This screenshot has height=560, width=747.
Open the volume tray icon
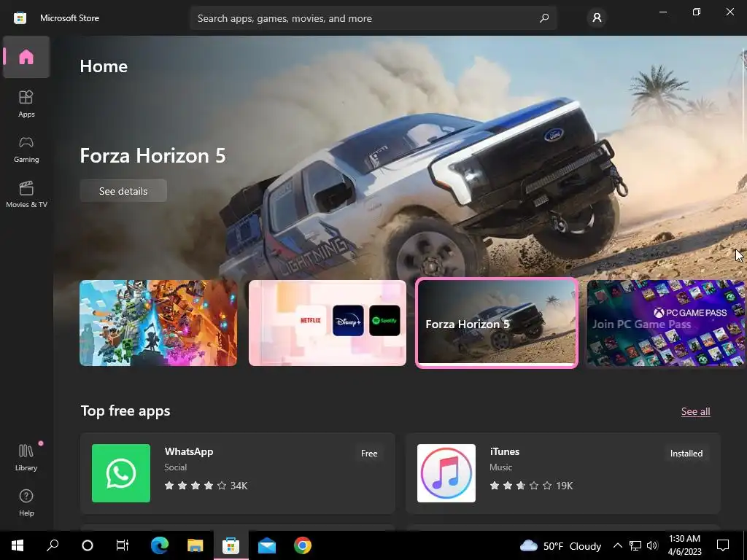652,545
